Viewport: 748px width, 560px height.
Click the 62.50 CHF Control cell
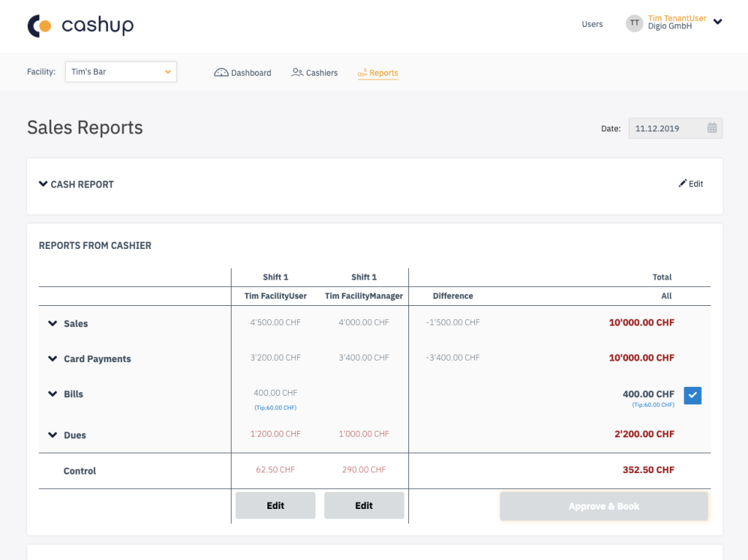(275, 470)
